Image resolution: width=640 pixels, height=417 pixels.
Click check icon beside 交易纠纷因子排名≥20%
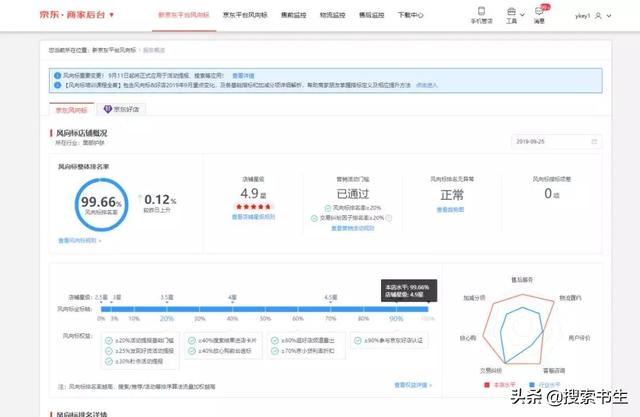point(314,218)
